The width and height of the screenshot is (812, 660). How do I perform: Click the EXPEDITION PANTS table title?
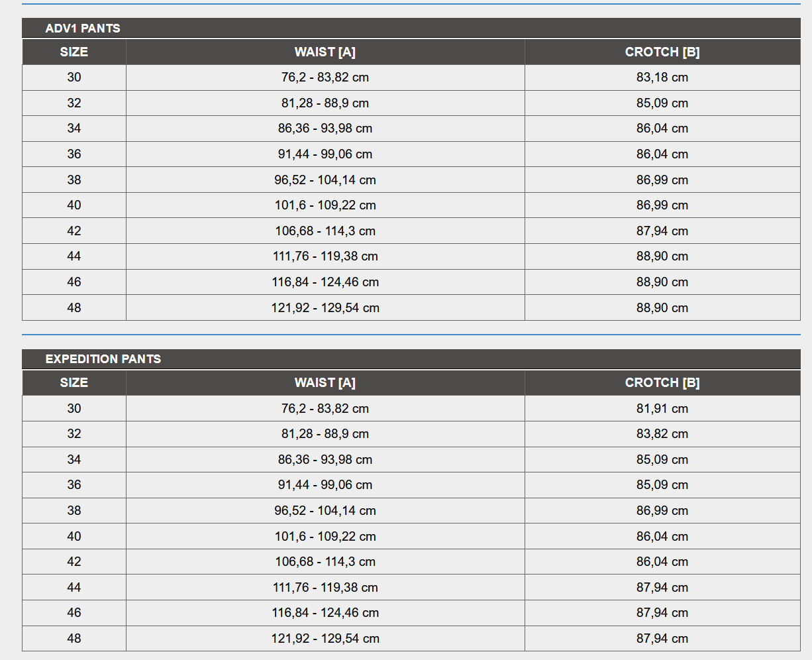click(103, 359)
